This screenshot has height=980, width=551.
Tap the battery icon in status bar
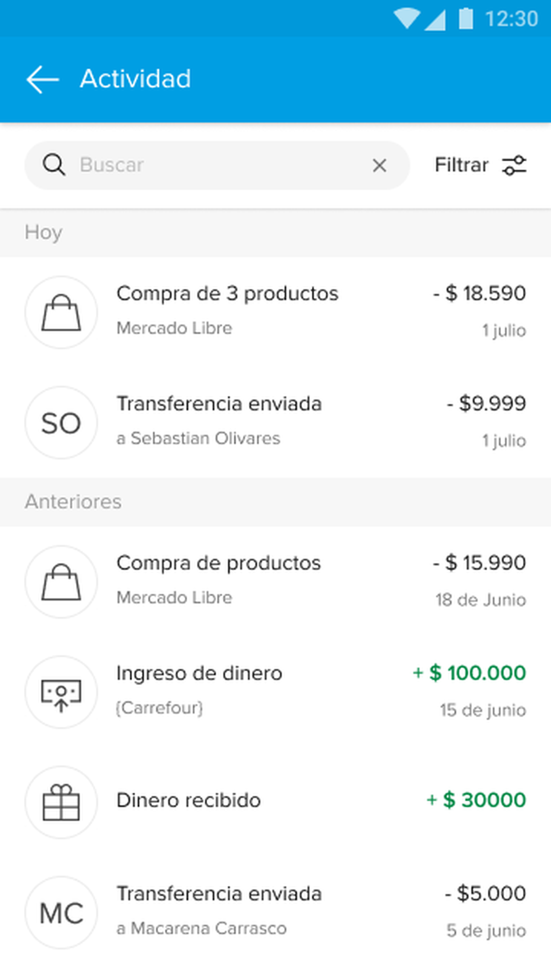click(x=466, y=19)
